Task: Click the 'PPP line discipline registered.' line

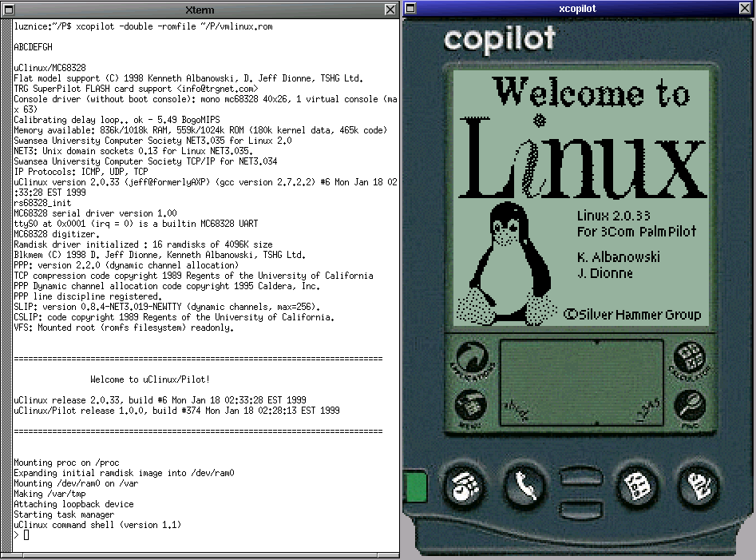Action: coord(88,296)
